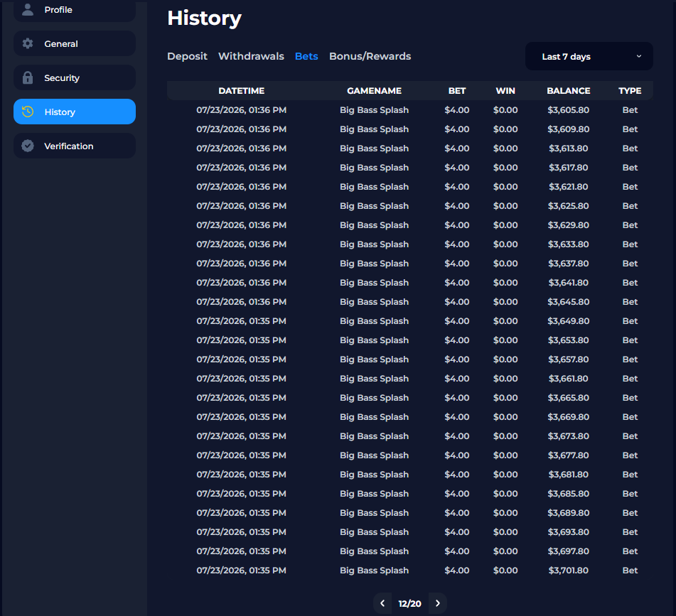Click the dropdown chevron beside Last 7 days
Screen dimensions: 676x616
(x=639, y=56)
